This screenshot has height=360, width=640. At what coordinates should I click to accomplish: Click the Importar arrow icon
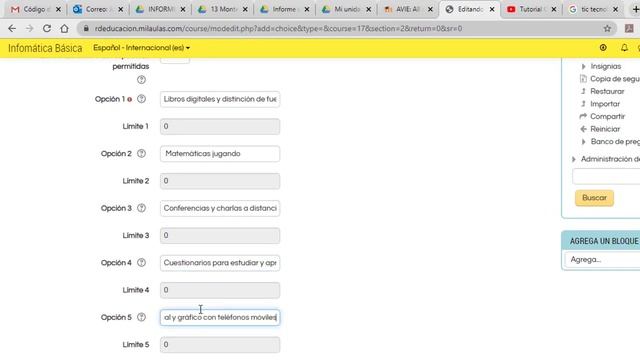click(583, 104)
